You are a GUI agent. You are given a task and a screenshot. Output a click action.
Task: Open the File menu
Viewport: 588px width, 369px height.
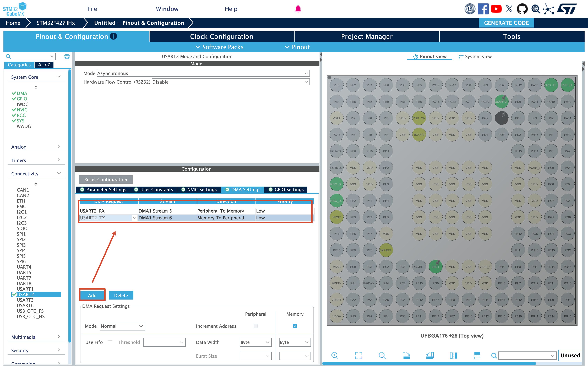pyautogui.click(x=92, y=9)
